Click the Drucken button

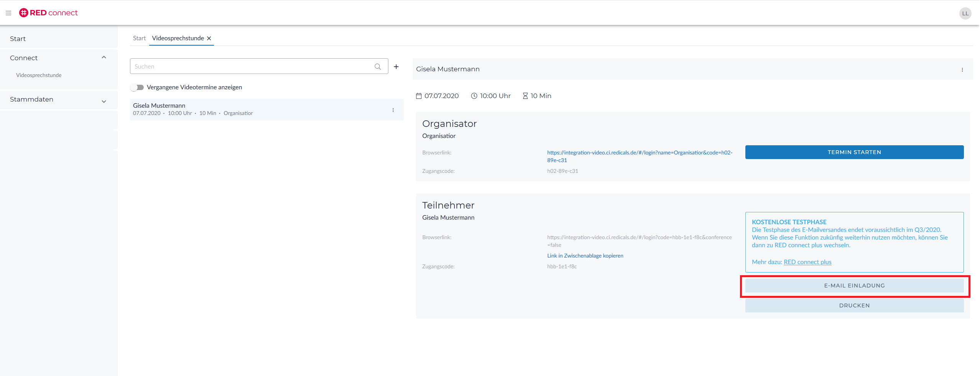click(x=854, y=305)
